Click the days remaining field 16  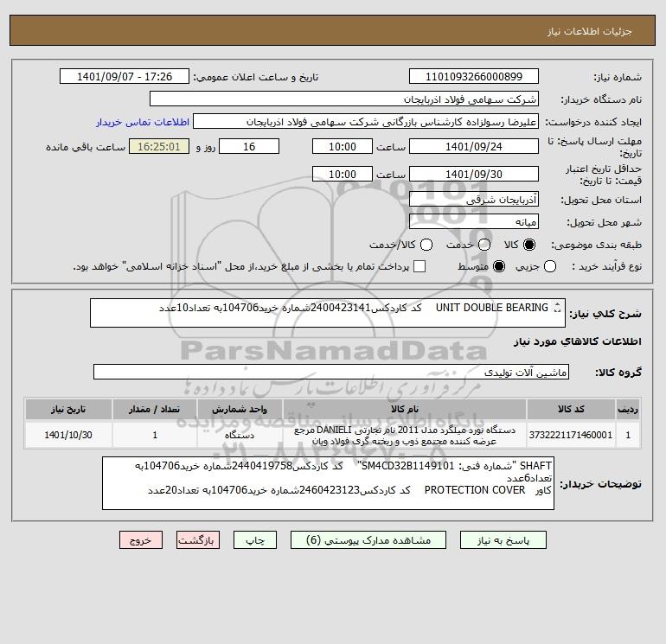(x=249, y=146)
